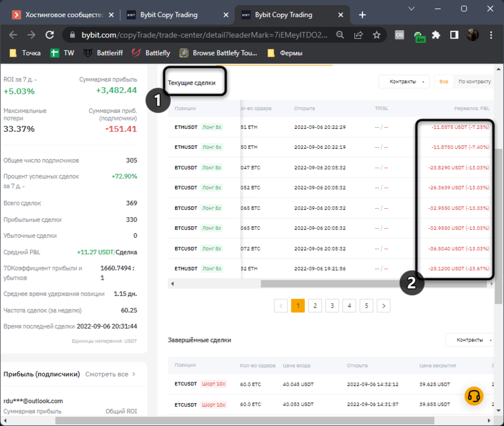
Task: Select the "Все" filter toggle
Action: 444,82
